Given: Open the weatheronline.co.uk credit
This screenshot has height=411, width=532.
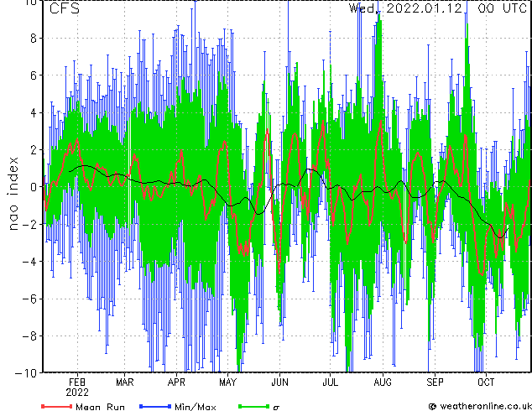Looking at the screenshot, I should [x=480, y=406].
